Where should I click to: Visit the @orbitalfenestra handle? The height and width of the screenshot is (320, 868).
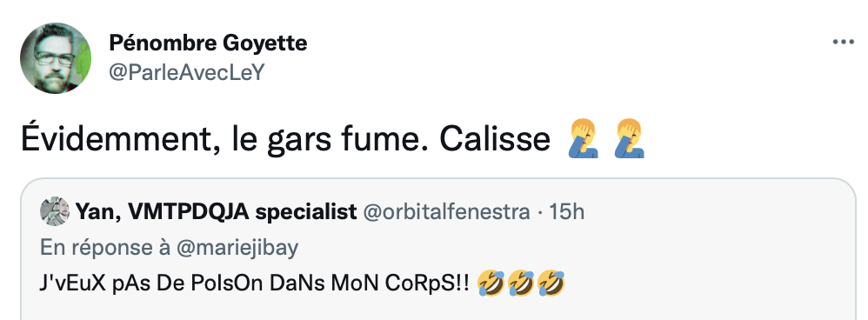click(445, 212)
